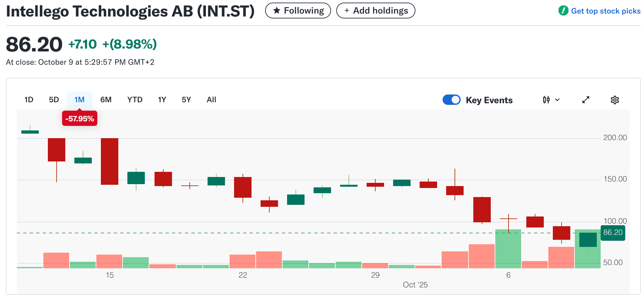Screen dimensions: 644x299
Task: Click the 29 date axis label
Action: pyautogui.click(x=375, y=275)
